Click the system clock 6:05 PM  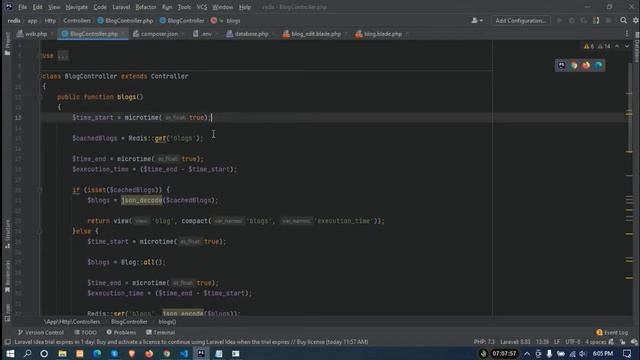[603, 353]
